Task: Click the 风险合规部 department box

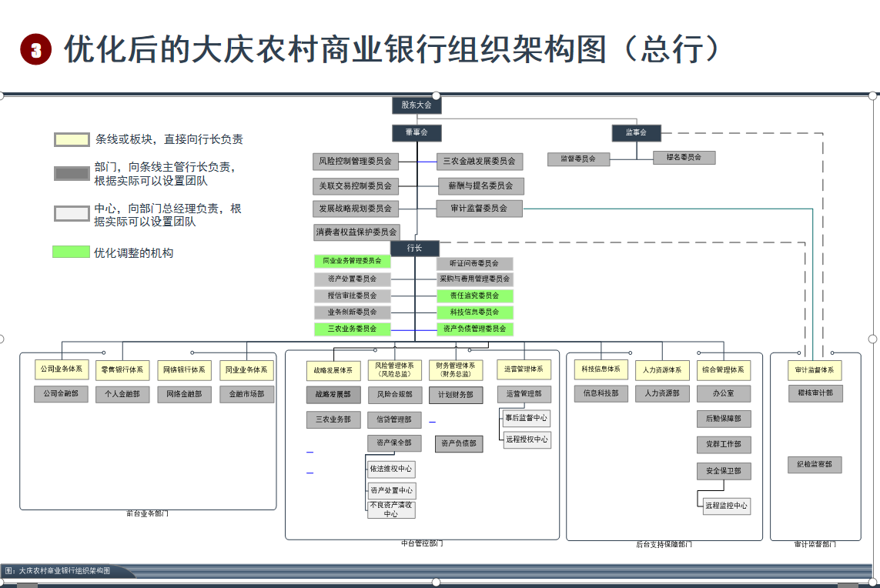Action: (x=394, y=395)
